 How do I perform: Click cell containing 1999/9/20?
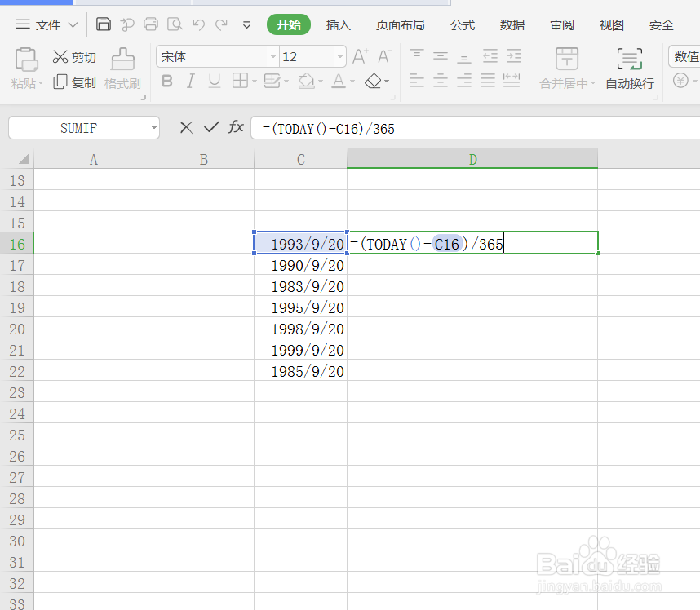coord(300,350)
